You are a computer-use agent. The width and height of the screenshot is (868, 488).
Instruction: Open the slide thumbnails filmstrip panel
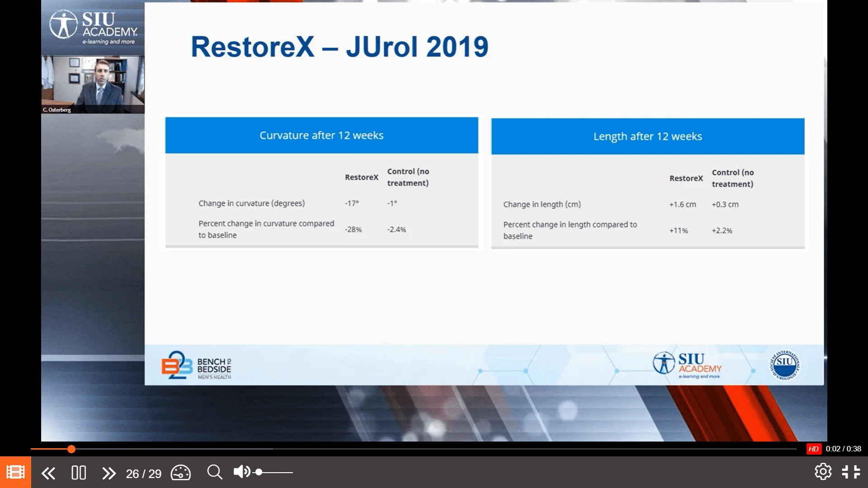[15, 472]
